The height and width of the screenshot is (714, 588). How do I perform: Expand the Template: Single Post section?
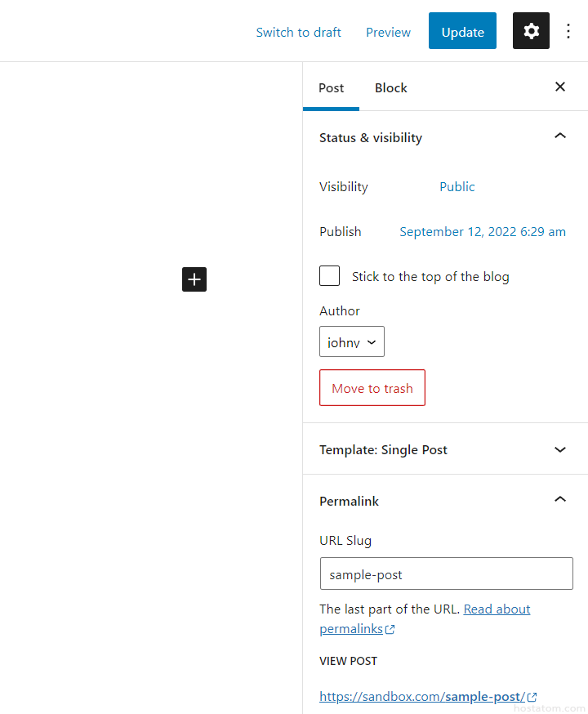pyautogui.click(x=560, y=449)
